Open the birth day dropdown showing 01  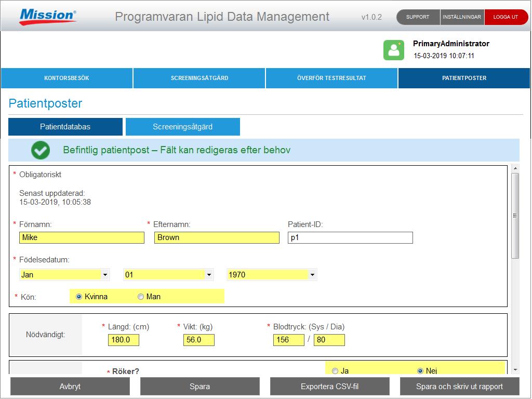(168, 274)
